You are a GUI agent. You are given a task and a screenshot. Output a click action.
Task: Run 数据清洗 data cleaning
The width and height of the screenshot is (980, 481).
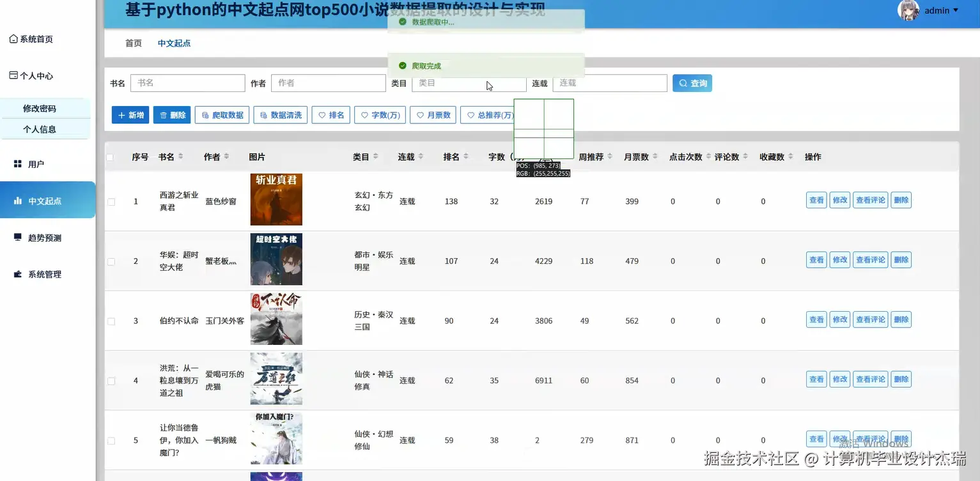281,115
